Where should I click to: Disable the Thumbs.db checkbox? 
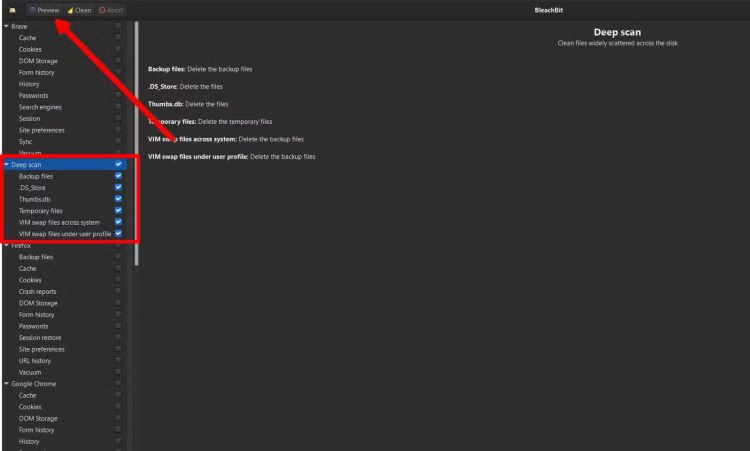pyautogui.click(x=118, y=199)
